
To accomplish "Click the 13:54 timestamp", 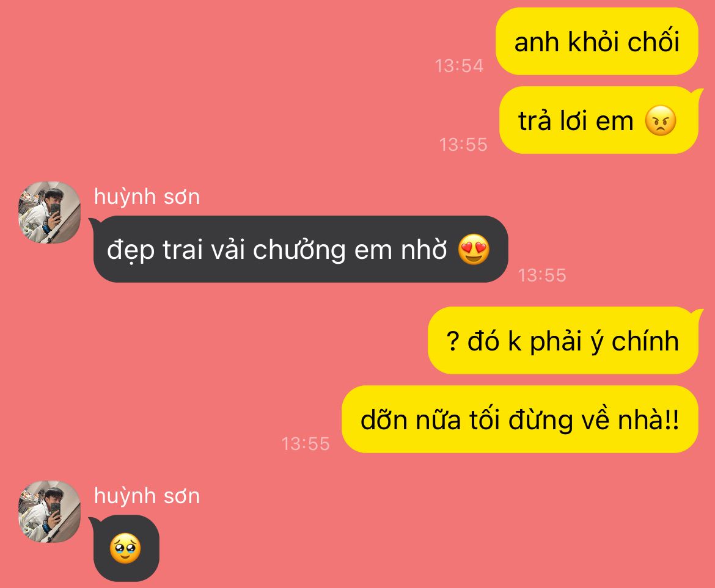I will (459, 66).
